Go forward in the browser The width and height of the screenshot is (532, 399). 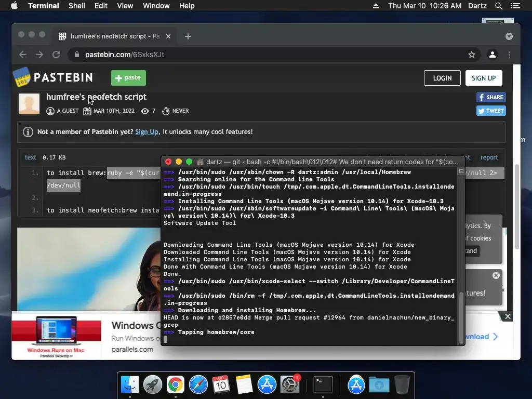[39, 55]
